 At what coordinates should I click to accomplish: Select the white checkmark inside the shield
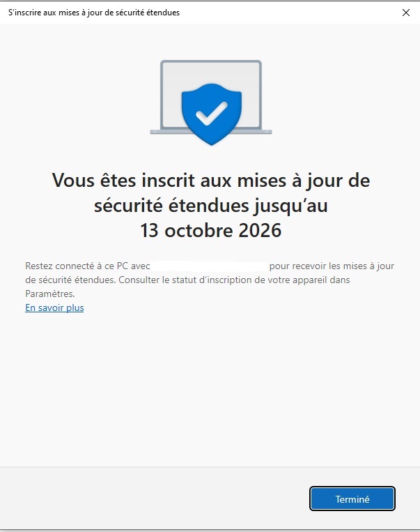(212, 113)
